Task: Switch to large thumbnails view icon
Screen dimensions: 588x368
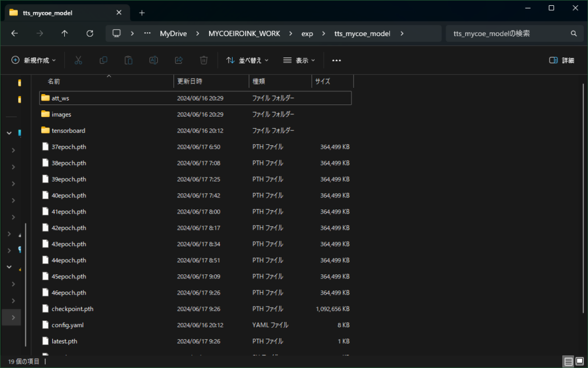Action: pyautogui.click(x=579, y=361)
